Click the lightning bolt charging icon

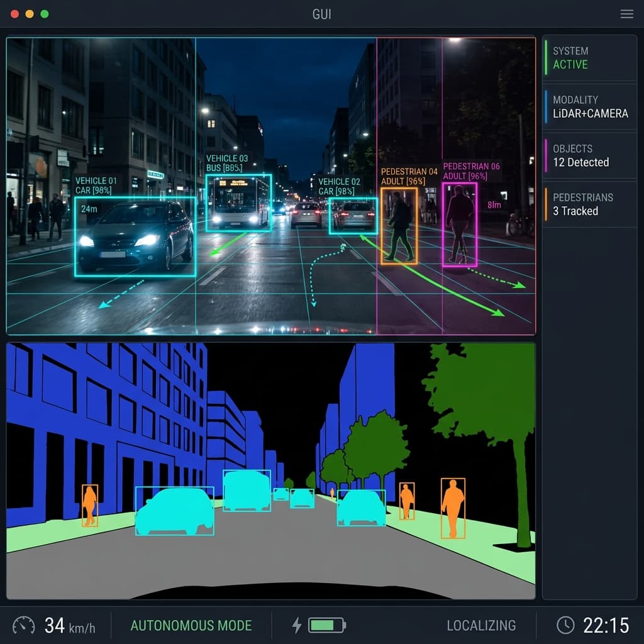point(297,625)
